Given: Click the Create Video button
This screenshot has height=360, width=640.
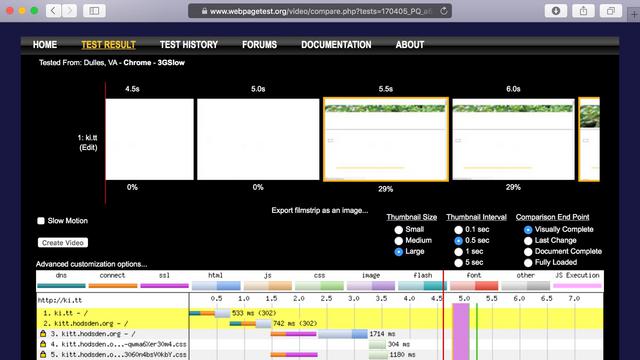Looking at the screenshot, I should [63, 243].
